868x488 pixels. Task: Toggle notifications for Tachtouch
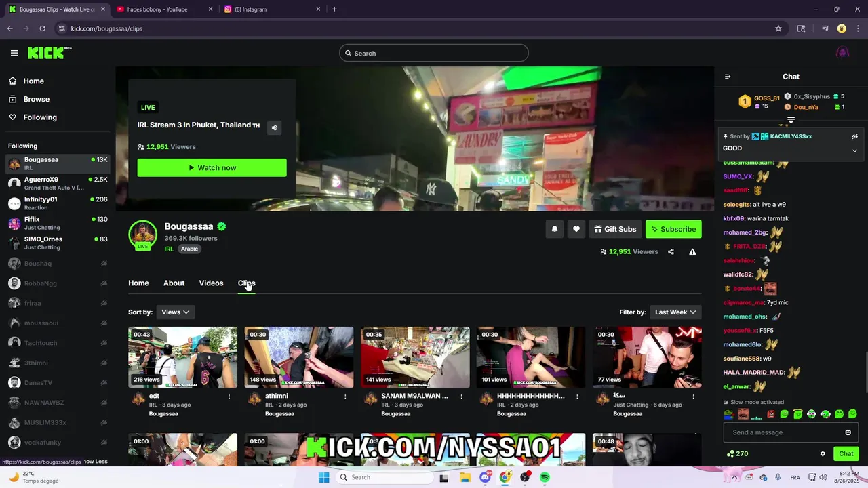tap(104, 343)
